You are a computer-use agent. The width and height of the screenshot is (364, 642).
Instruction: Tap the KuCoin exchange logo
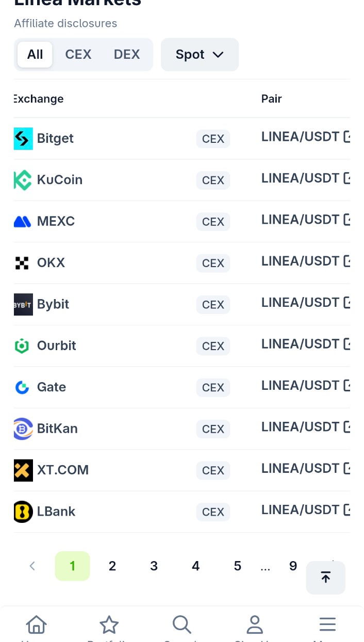point(23,180)
